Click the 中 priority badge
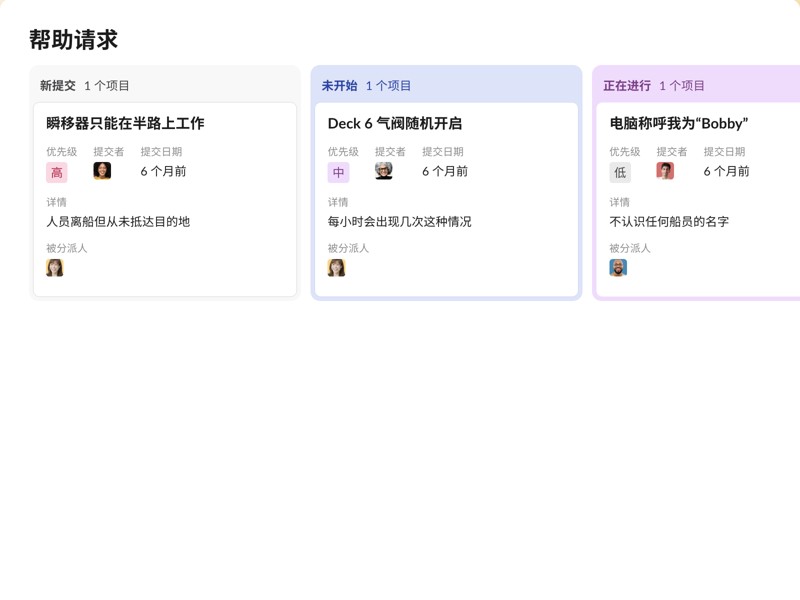This screenshot has height=600, width=800. pyautogui.click(x=337, y=171)
